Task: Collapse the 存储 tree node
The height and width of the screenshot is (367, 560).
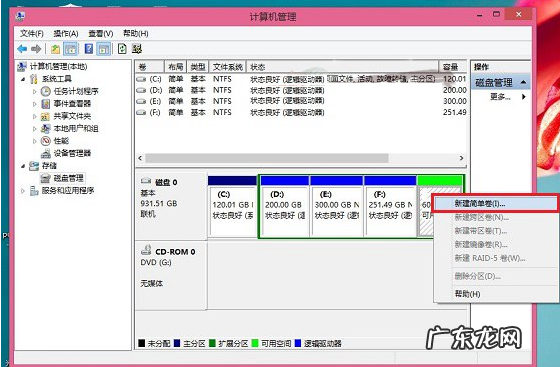Action: pos(23,166)
